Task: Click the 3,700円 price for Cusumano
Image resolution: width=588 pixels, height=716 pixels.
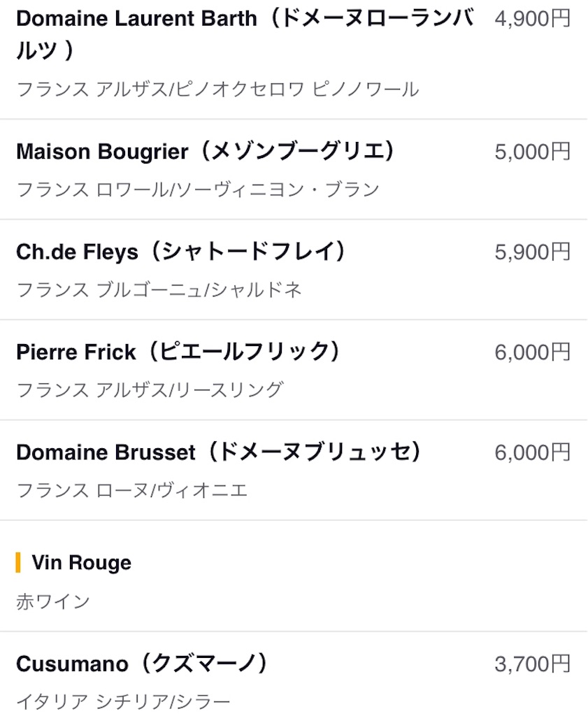Action: point(532,664)
